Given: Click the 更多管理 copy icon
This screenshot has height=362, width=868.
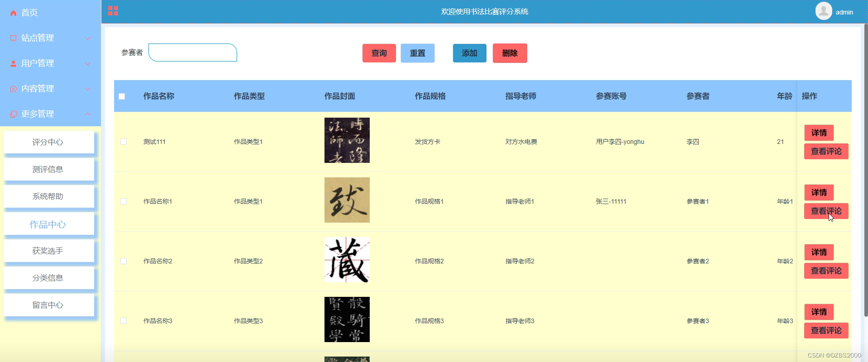Looking at the screenshot, I should [14, 114].
